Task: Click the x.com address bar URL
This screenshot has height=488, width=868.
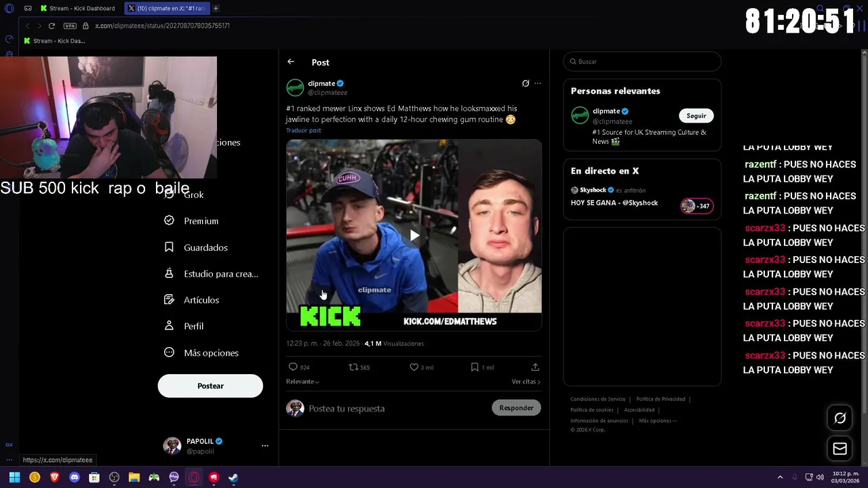Action: point(162,26)
